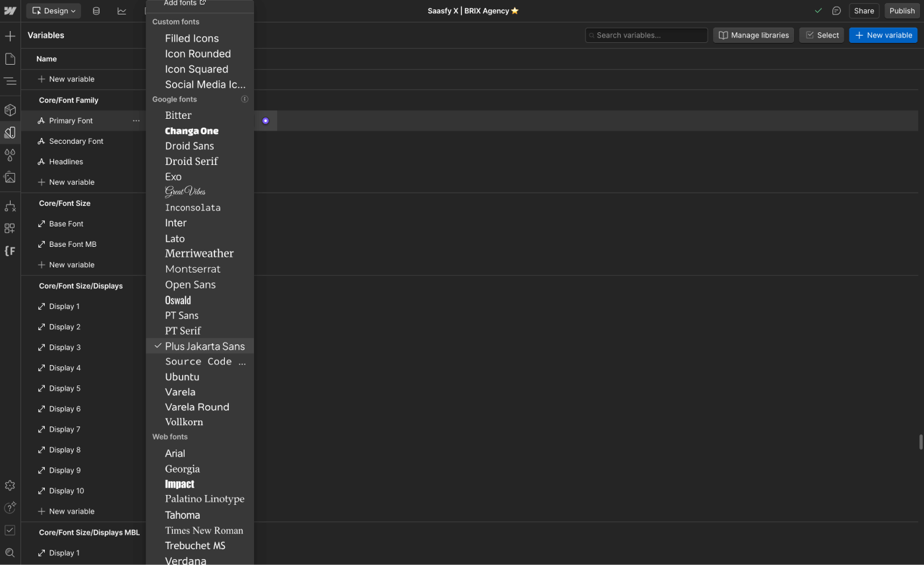Select the Times New Roman web font
This screenshot has width=924, height=565.
click(204, 530)
